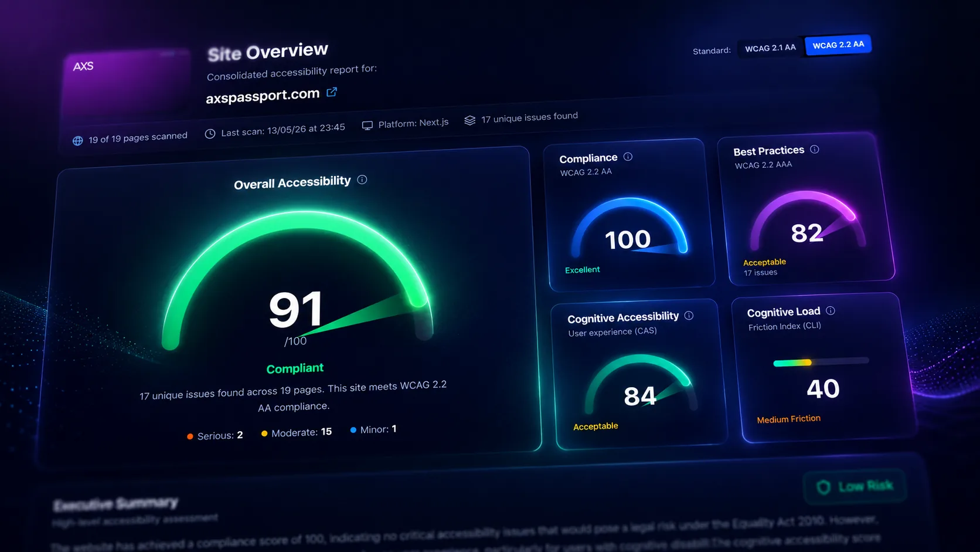Click the globe icon before pages scanned
The image size is (980, 552).
click(77, 141)
